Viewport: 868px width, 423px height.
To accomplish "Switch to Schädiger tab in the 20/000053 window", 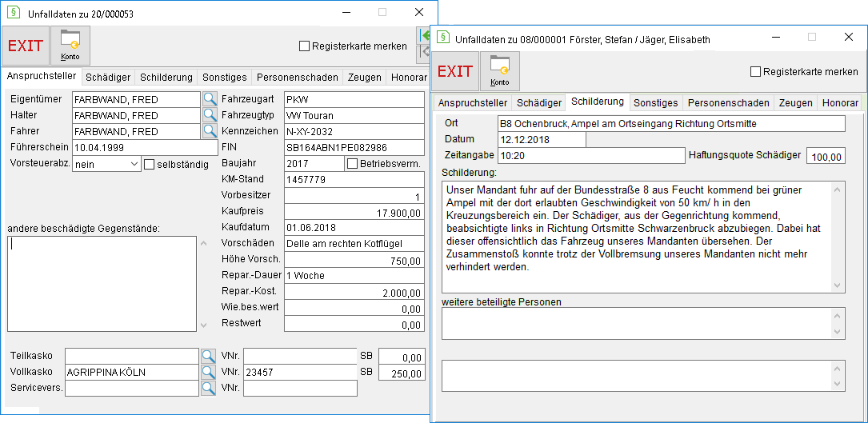I will coord(109,77).
